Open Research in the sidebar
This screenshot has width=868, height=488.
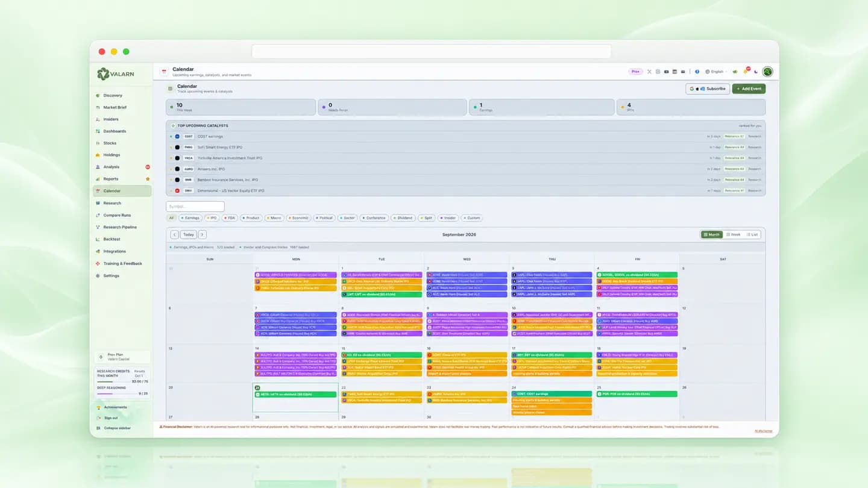click(x=122, y=203)
